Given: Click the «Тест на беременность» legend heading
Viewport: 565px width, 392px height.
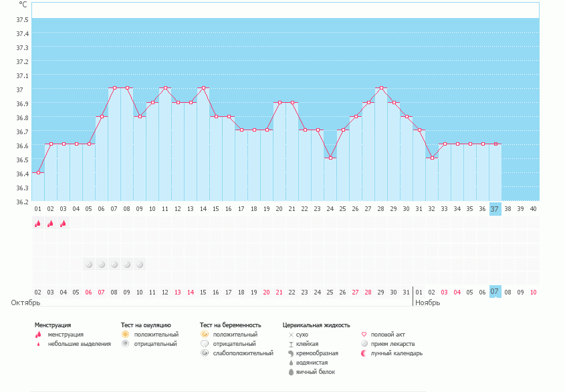Looking at the screenshot, I should coord(231,325).
